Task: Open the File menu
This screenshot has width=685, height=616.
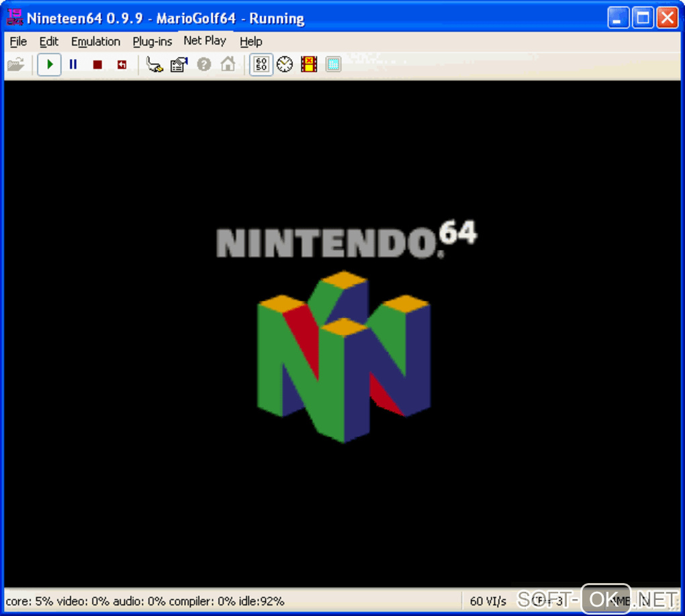Action: point(18,42)
